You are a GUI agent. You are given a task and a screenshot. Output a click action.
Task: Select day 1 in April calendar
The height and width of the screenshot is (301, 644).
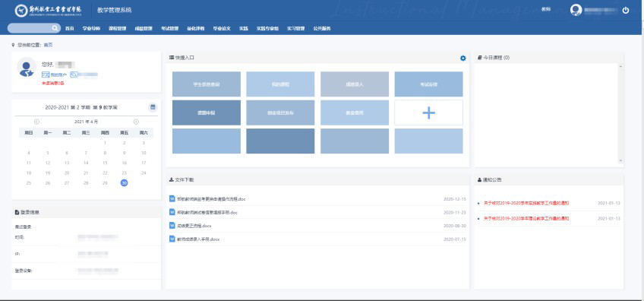(x=105, y=143)
